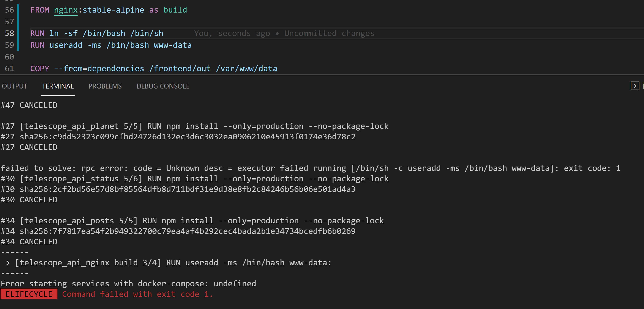The width and height of the screenshot is (644, 309).
Task: Click the 'Error starting services' message
Action: [128, 283]
